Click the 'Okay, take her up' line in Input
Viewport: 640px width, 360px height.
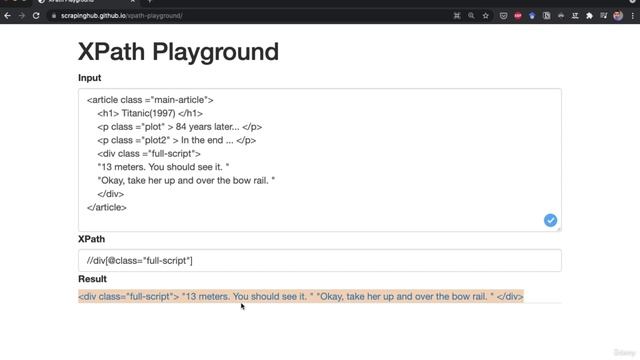coord(186,180)
